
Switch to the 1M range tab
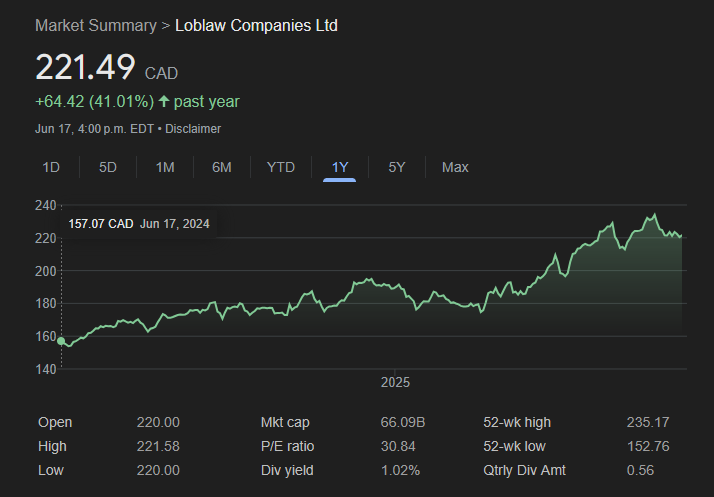165,167
